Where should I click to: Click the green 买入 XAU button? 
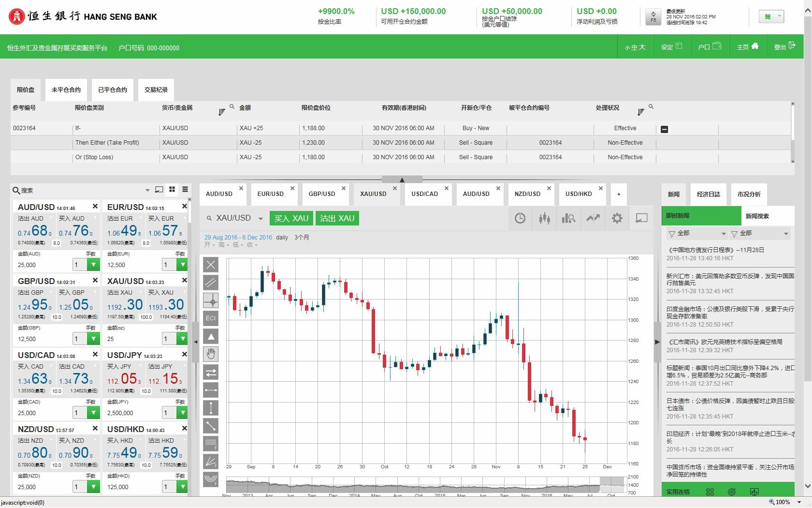291,218
